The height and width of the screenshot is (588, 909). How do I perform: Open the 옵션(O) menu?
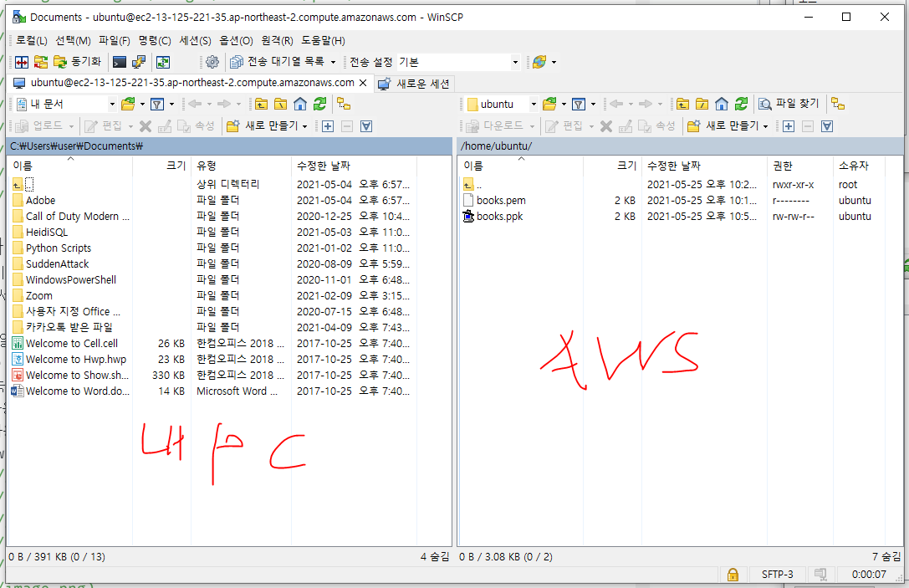tap(236, 41)
